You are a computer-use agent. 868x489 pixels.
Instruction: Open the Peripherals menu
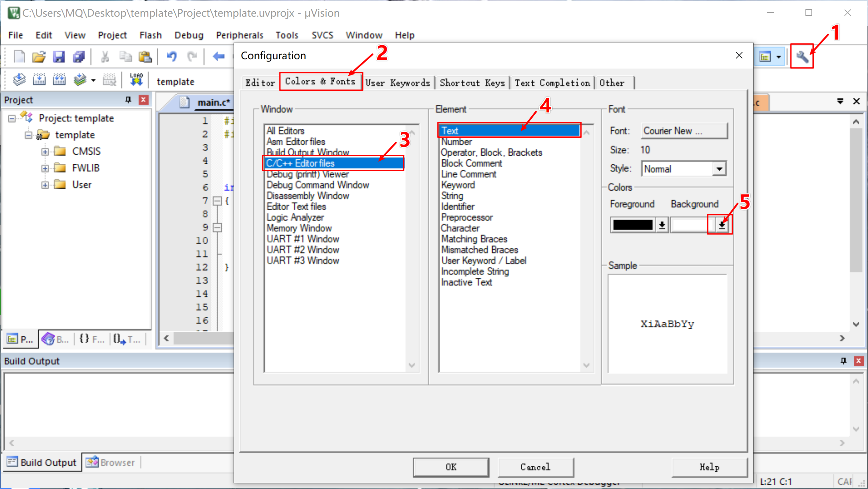click(239, 35)
